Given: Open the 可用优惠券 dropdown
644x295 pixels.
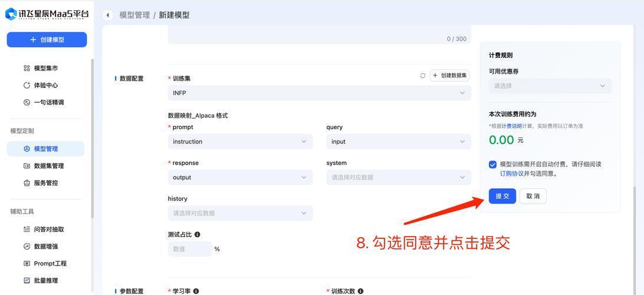Looking at the screenshot, I should click(x=550, y=86).
